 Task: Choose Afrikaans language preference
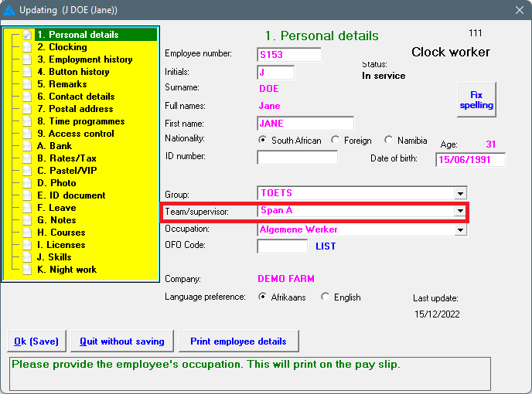[x=262, y=297]
